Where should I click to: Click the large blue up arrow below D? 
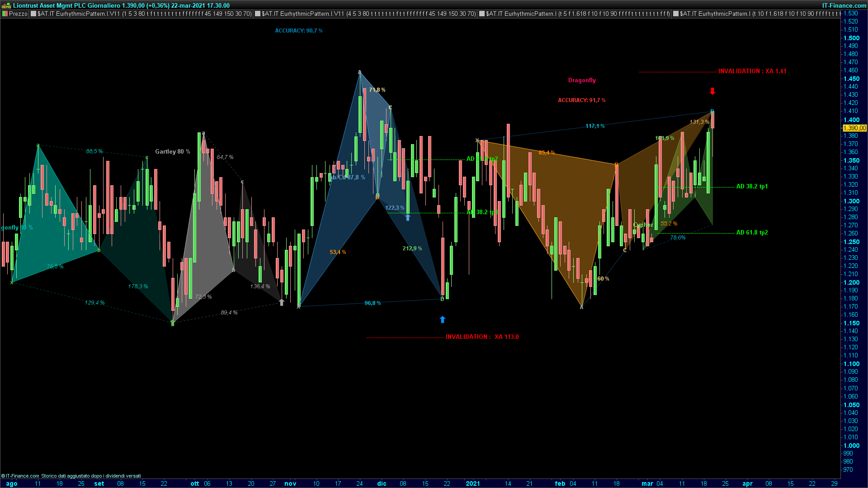click(x=443, y=319)
